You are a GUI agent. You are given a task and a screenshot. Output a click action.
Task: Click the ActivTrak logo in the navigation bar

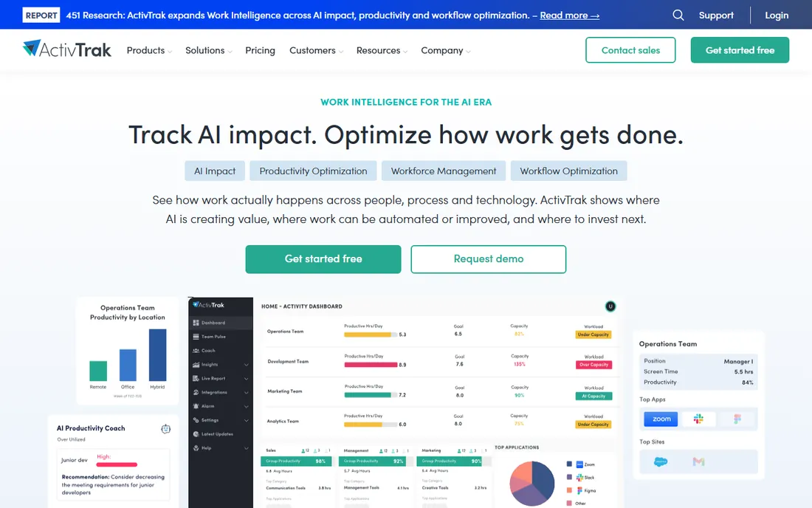[66, 49]
